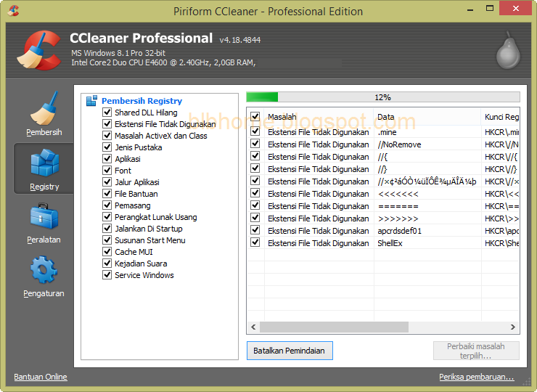Uncheck the apcrdsdef01 result row
Viewport: 537px width, 392px height.
point(255,230)
